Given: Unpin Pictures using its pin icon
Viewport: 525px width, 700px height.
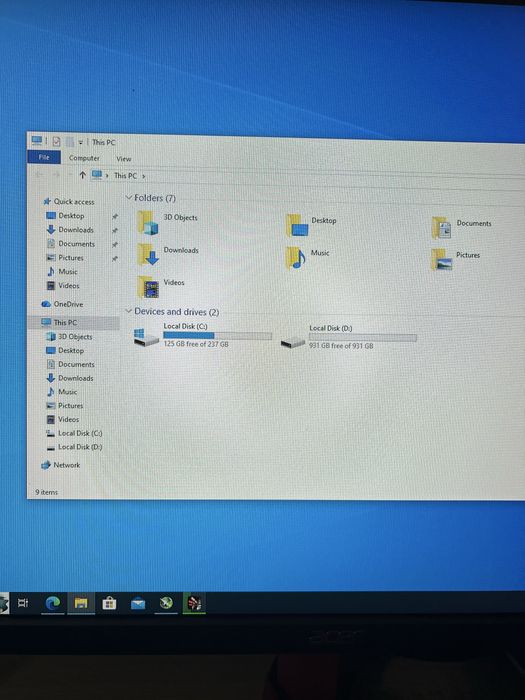Looking at the screenshot, I should pyautogui.click(x=115, y=259).
